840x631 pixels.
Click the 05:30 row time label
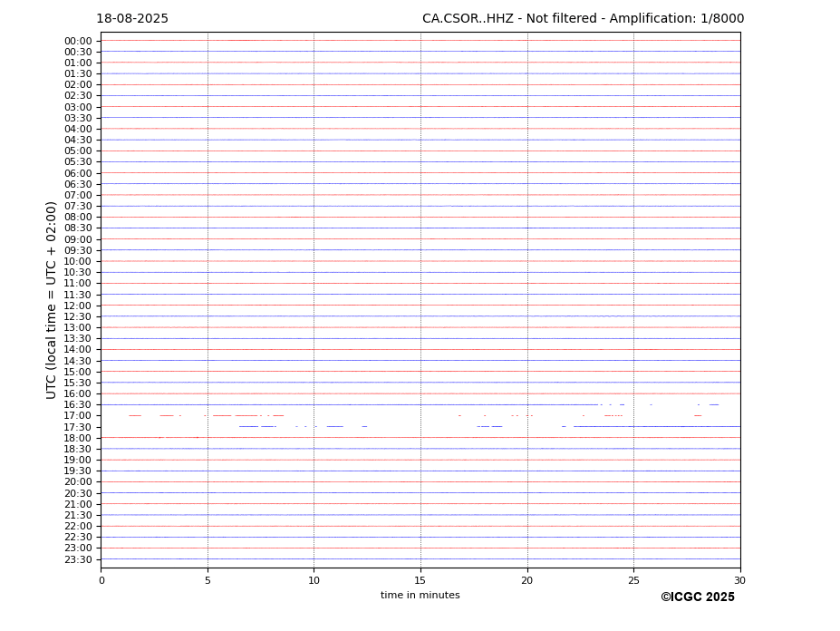pyautogui.click(x=78, y=162)
